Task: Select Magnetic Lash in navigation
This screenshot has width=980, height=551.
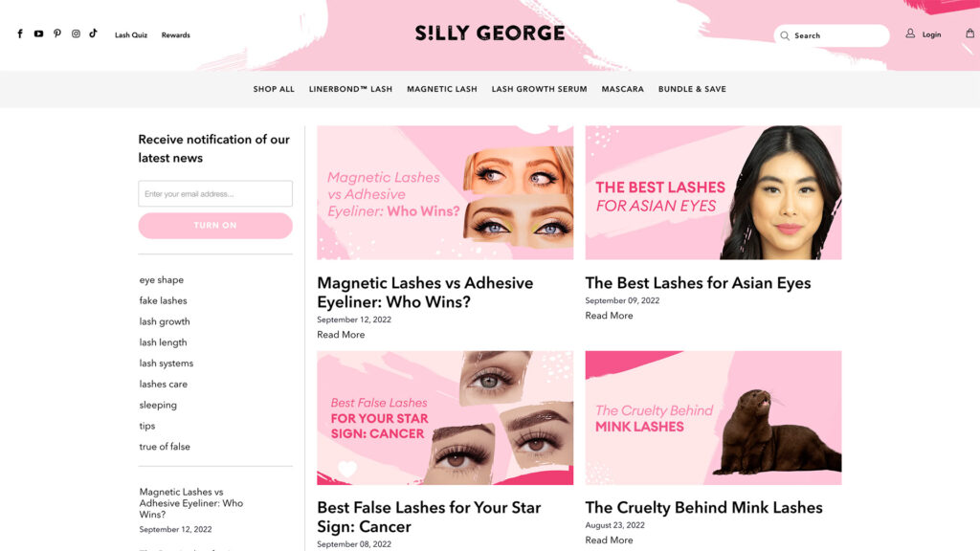Action: [442, 89]
